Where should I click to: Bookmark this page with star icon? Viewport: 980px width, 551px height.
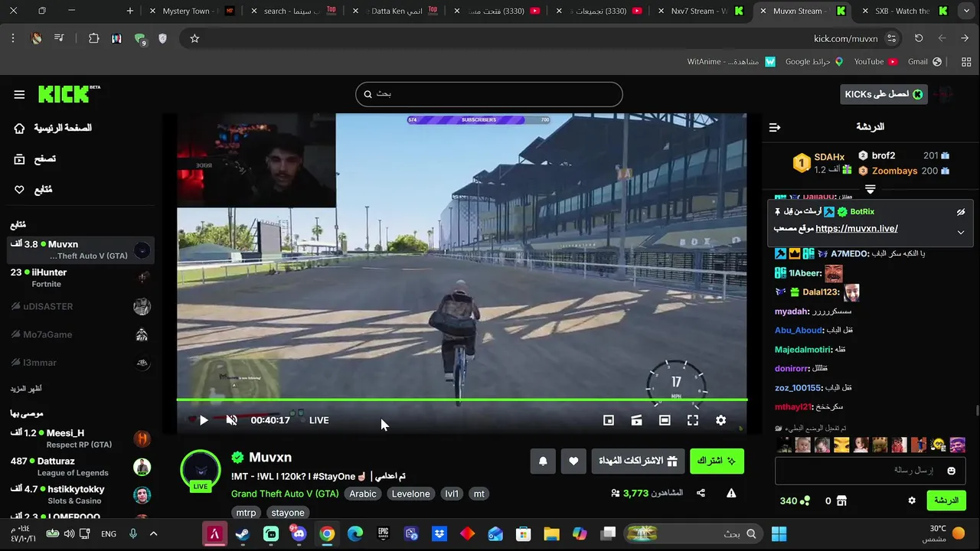194,38
